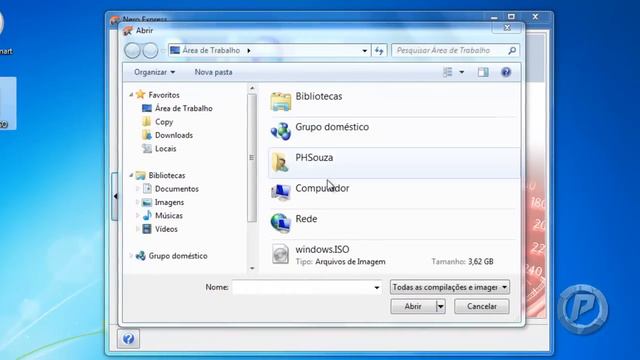Click the navigation pane scrollbar down arrow

252,268
